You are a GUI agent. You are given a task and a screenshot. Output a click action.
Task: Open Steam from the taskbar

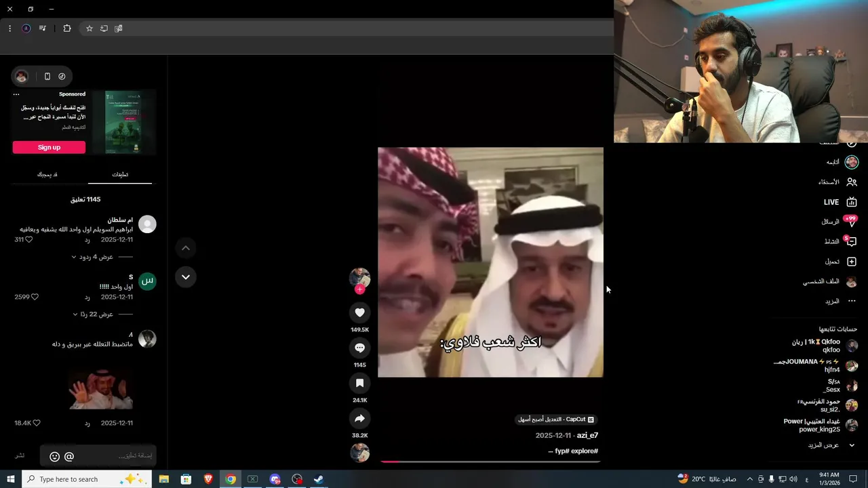[318, 479]
